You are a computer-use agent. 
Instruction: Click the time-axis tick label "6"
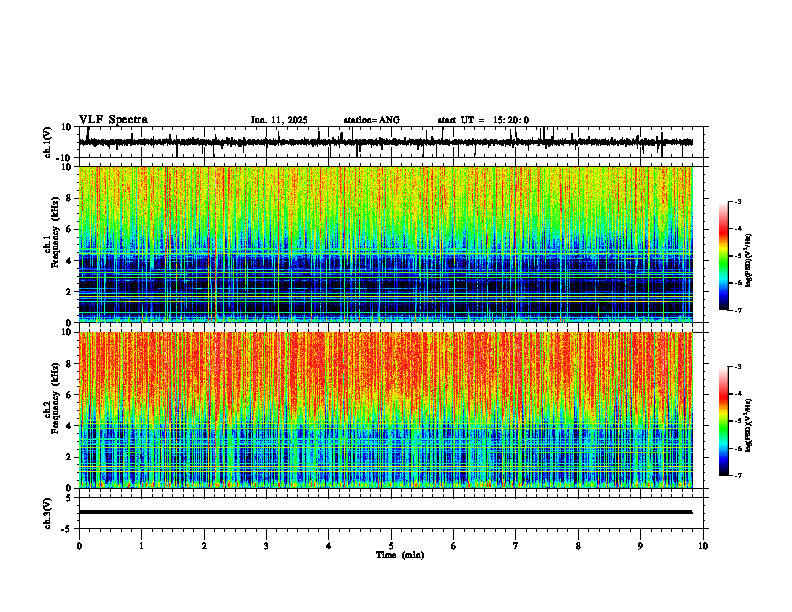454,546
